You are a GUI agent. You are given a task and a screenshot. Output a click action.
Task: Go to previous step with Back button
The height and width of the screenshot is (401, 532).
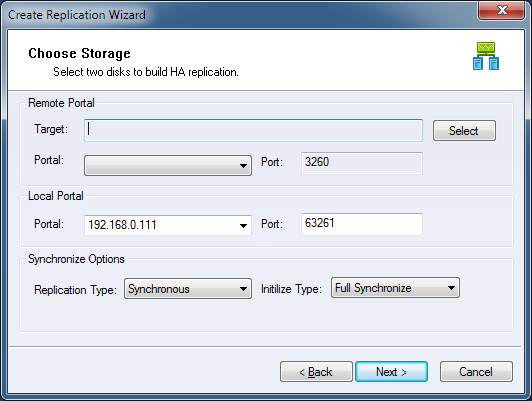[x=316, y=372]
